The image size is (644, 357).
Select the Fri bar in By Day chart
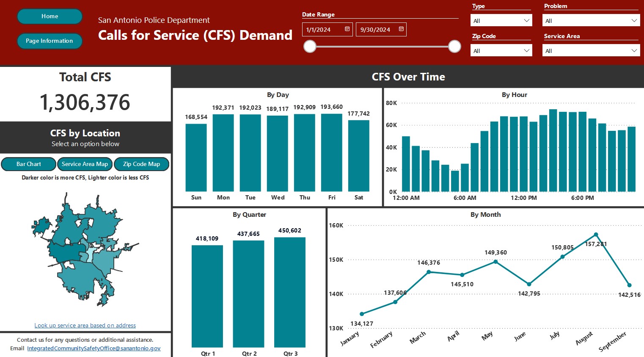(332, 152)
